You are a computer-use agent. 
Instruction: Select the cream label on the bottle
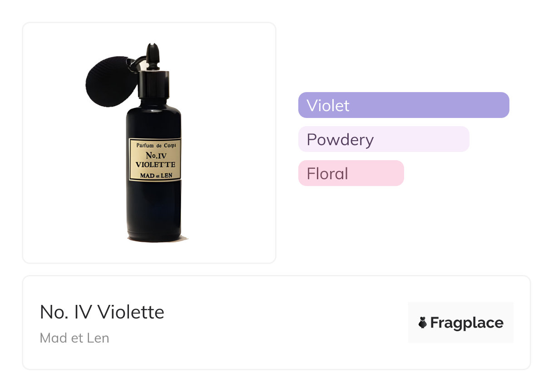point(155,159)
